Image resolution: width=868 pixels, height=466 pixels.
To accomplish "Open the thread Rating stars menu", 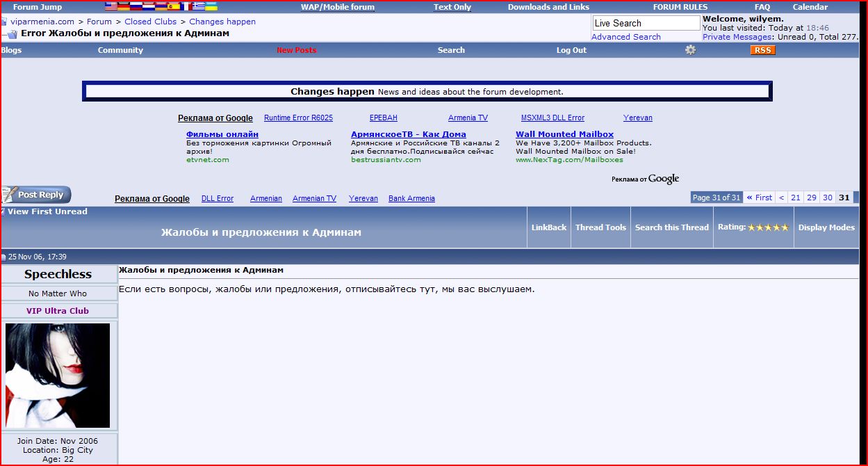I will pos(754,227).
